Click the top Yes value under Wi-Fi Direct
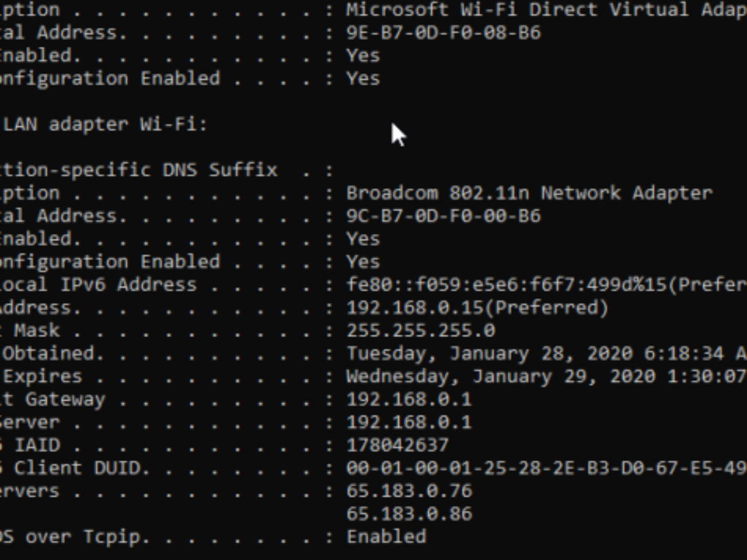 pos(363,55)
